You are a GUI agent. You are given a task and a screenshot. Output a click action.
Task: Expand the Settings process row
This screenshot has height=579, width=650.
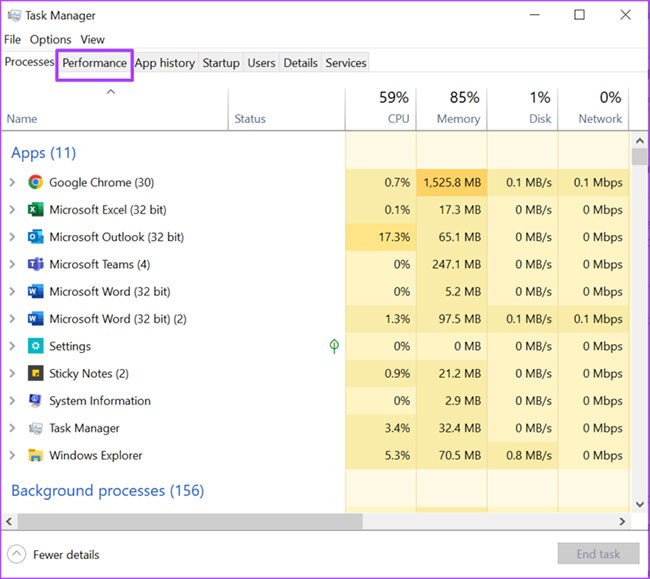pos(12,346)
